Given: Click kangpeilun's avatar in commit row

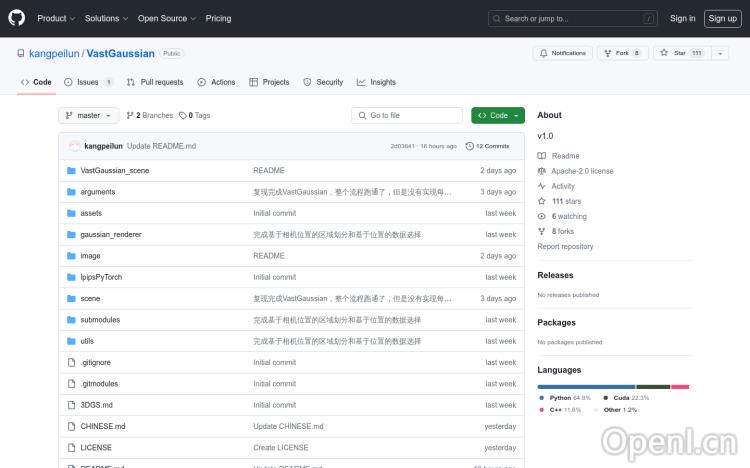Looking at the screenshot, I should tap(75, 146).
